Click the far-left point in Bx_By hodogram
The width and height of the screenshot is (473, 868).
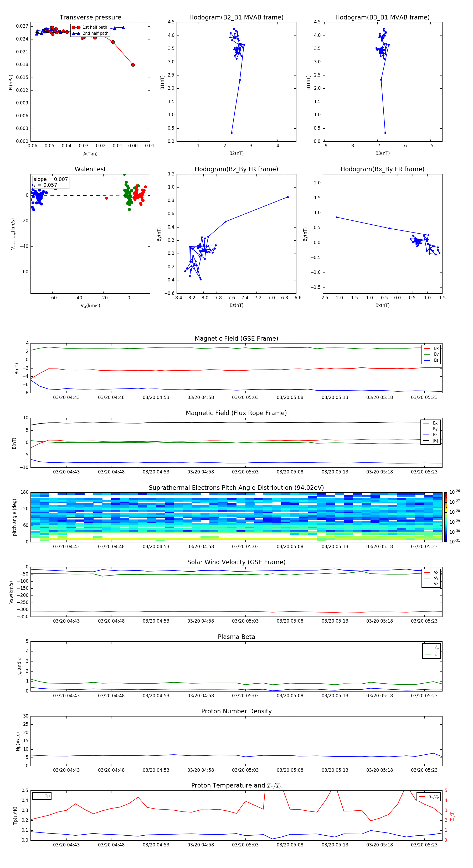[337, 217]
